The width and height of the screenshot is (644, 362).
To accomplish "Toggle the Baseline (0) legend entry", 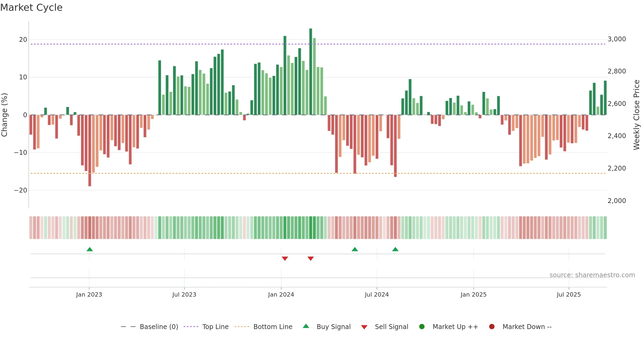I will [x=149, y=327].
